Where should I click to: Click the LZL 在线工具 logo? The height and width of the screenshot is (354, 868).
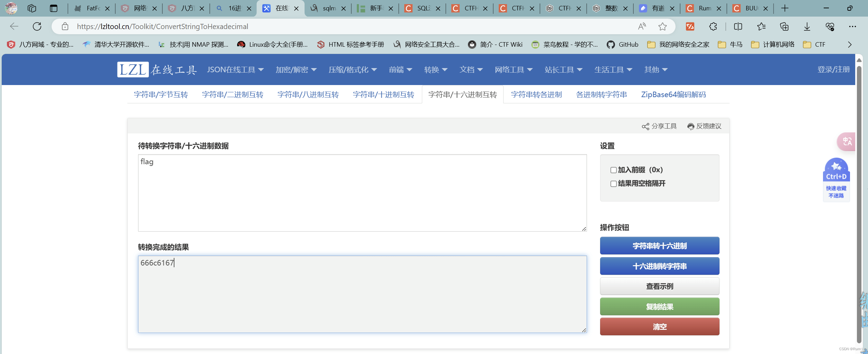[x=157, y=69]
